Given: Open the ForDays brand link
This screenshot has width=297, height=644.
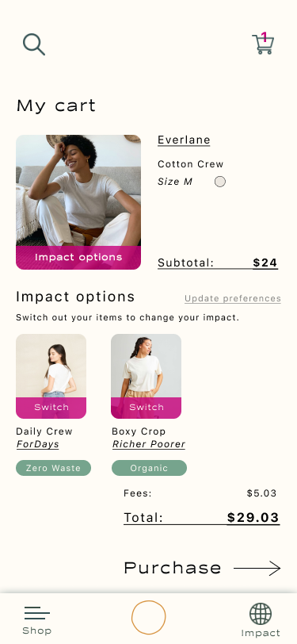Looking at the screenshot, I should click(38, 444).
